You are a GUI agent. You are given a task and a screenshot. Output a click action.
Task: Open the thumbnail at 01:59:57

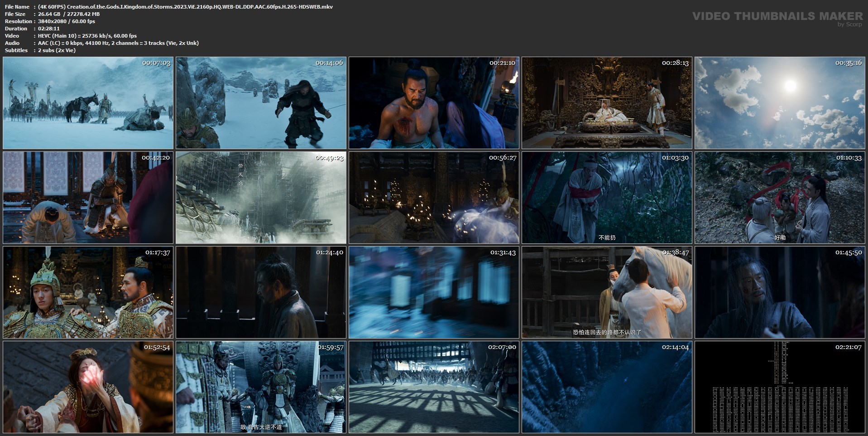point(261,387)
